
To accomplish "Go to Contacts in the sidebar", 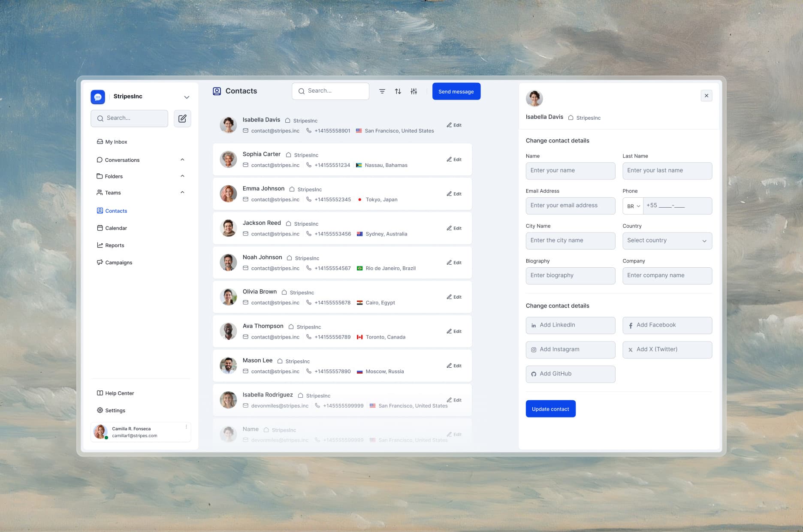I will (112, 211).
